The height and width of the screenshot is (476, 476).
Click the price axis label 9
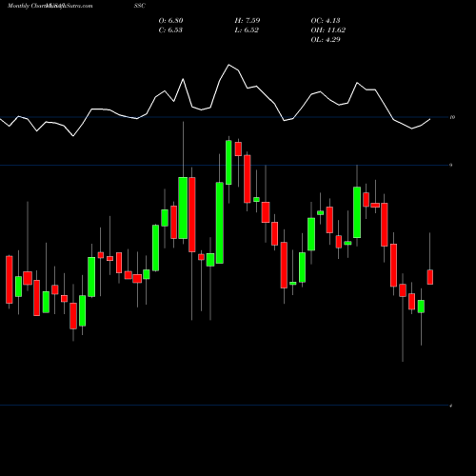[x=451, y=165]
